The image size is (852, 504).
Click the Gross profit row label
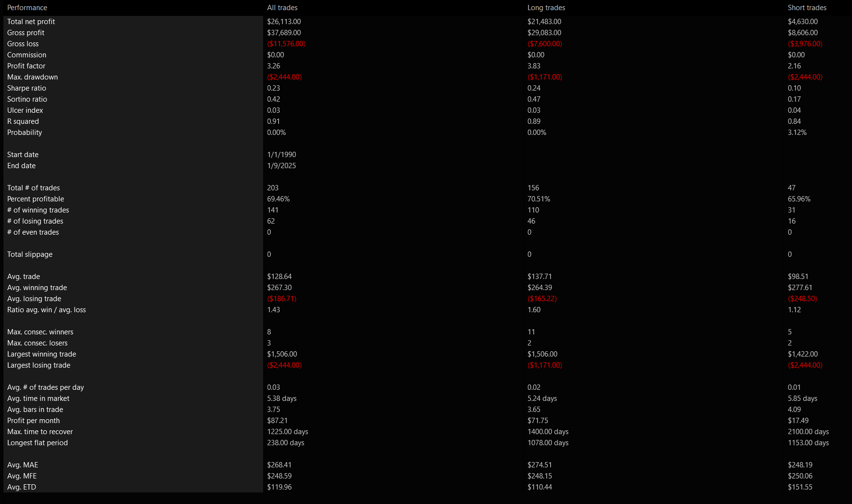pos(26,33)
